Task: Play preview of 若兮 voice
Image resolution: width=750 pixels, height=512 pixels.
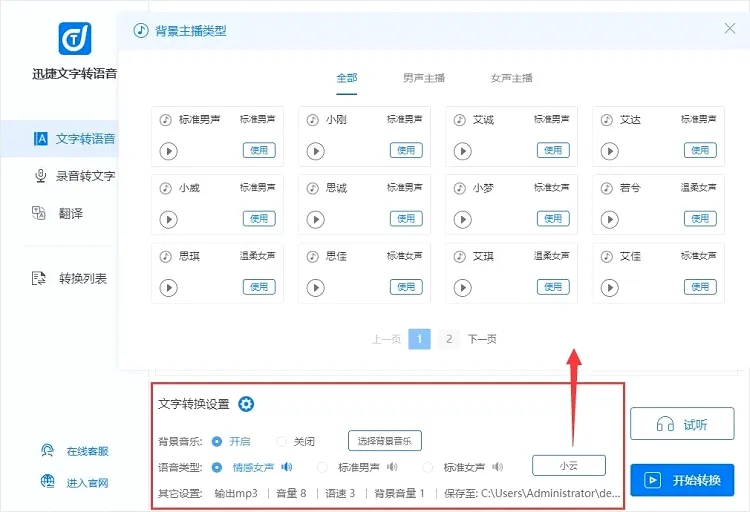Action: (609, 220)
